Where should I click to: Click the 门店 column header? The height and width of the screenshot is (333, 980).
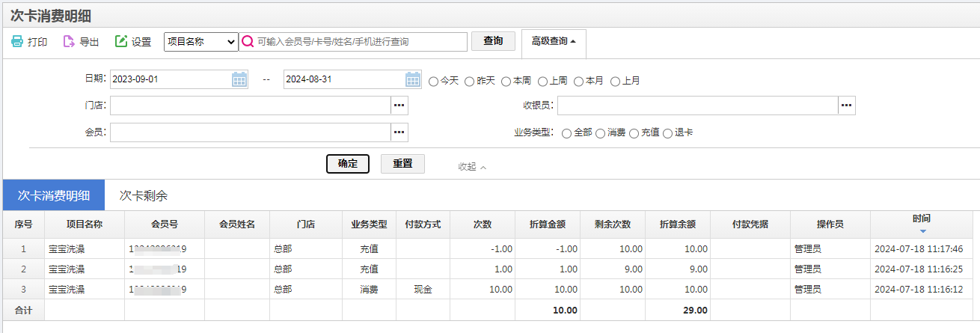click(306, 224)
